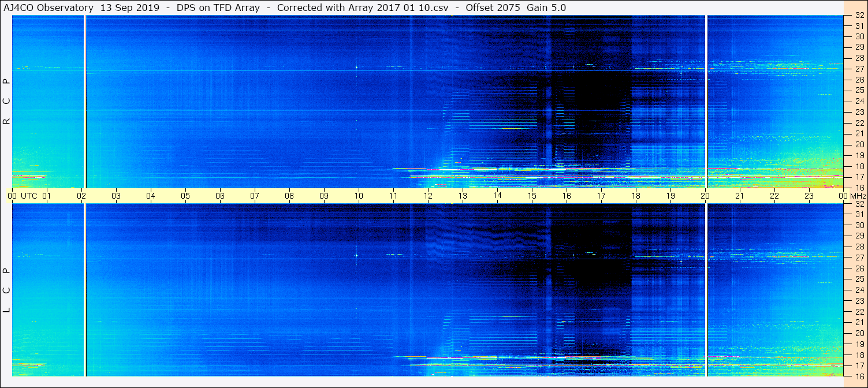Click the 28 MHz label on RCP scale

(859, 58)
